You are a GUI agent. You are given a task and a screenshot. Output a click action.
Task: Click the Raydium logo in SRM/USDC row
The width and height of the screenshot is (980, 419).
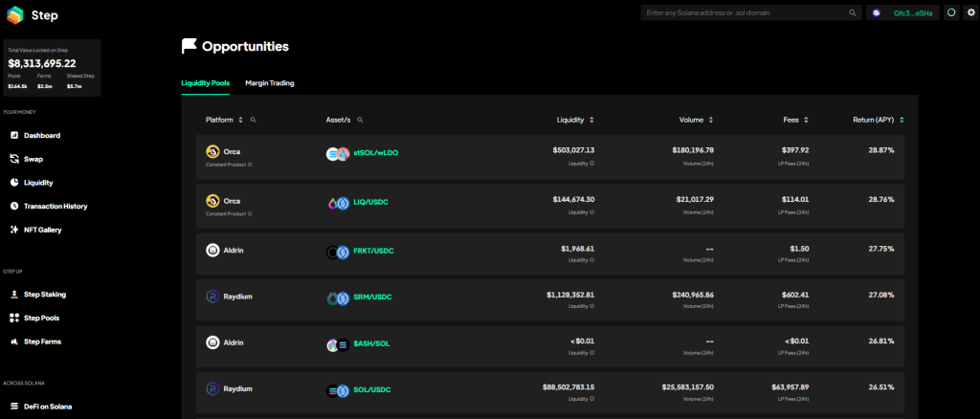(x=212, y=297)
